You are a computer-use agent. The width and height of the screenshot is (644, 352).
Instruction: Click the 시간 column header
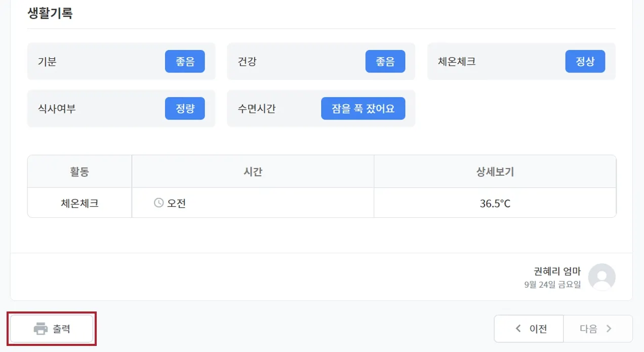(x=253, y=172)
